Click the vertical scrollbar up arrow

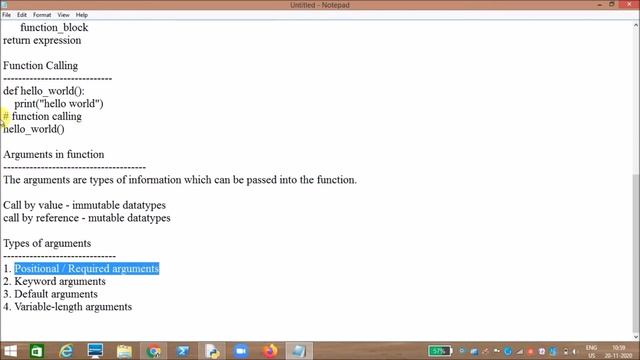point(636,25)
